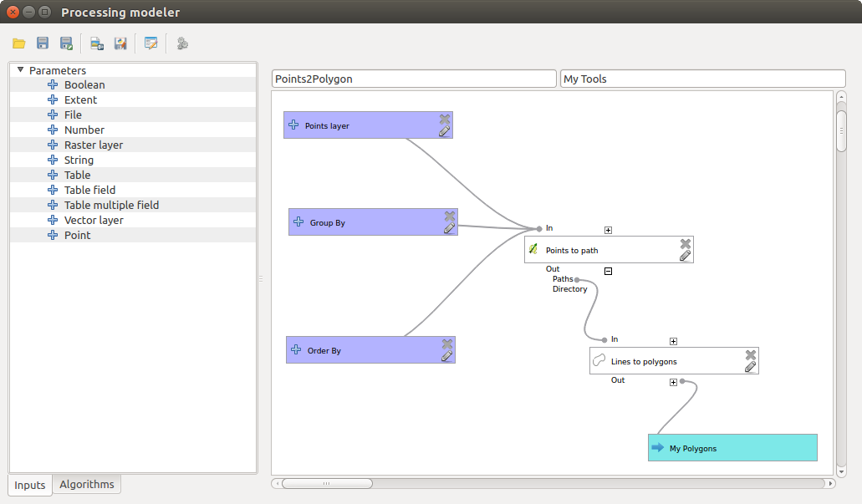Edit the model help documentation
Viewport: 862px width, 504px height.
coord(151,43)
